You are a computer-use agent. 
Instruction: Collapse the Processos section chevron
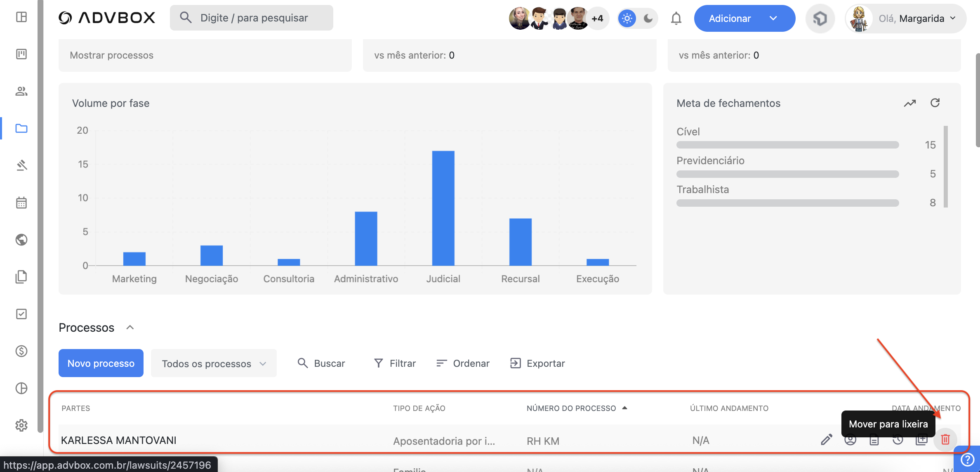pyautogui.click(x=130, y=328)
